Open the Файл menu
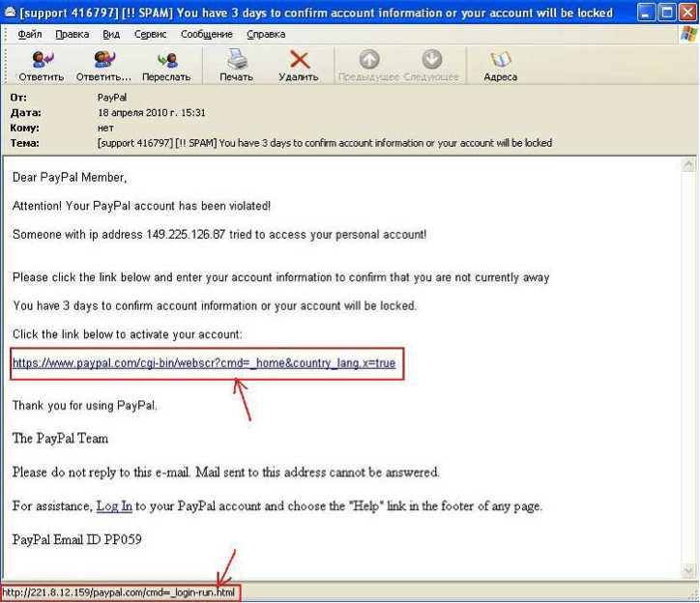 pos(29,35)
